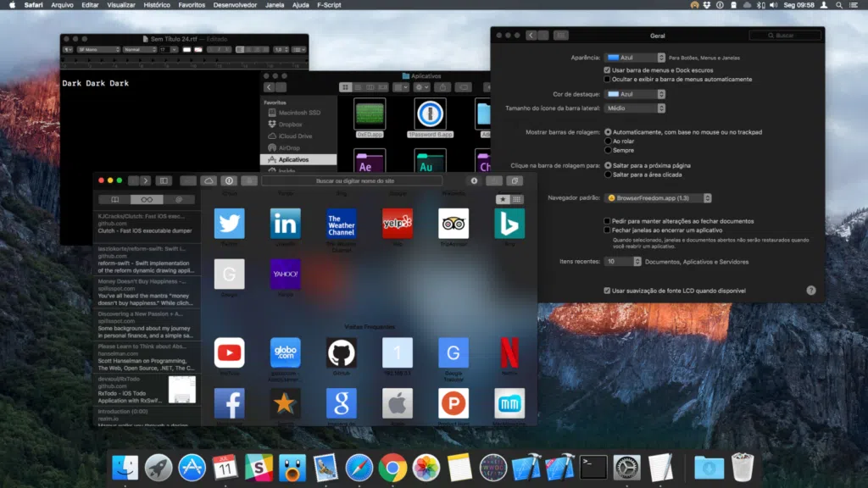Open the Itens recentes dropdown
The height and width of the screenshot is (488, 868).
point(623,261)
